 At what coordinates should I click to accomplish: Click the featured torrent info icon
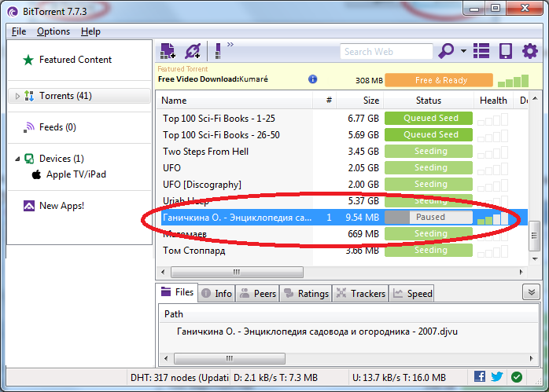coord(313,79)
